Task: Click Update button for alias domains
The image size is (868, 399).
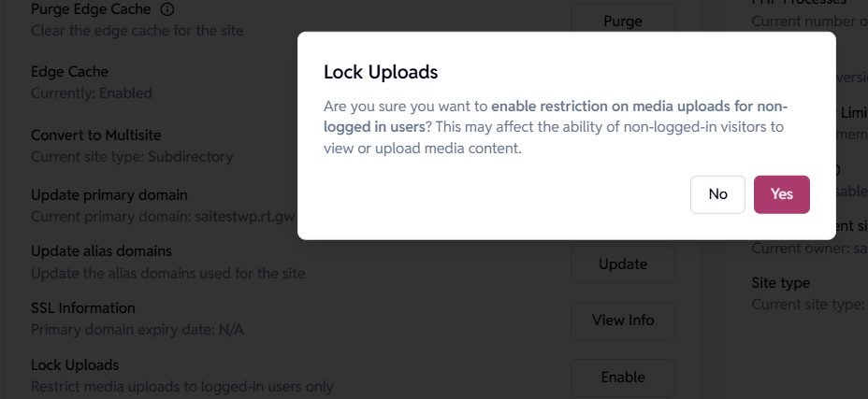Action: tap(623, 264)
